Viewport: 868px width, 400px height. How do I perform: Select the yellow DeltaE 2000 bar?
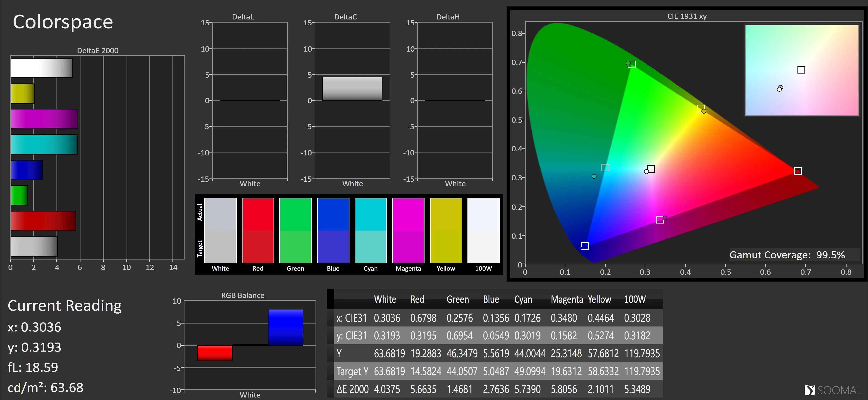point(23,93)
